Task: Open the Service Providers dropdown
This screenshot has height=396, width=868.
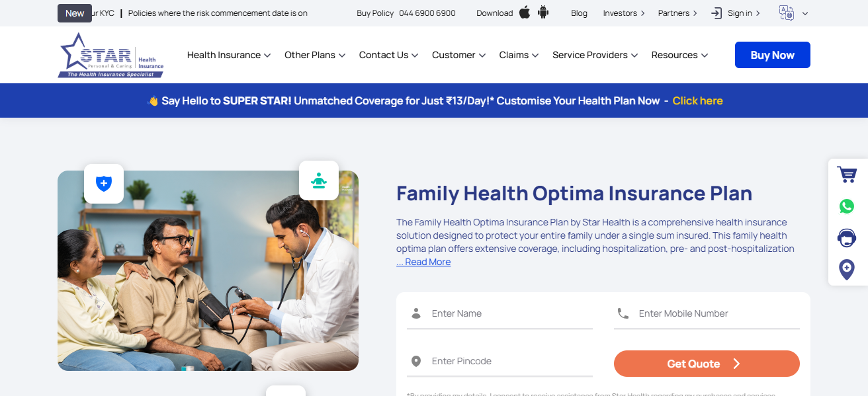Action: point(595,55)
